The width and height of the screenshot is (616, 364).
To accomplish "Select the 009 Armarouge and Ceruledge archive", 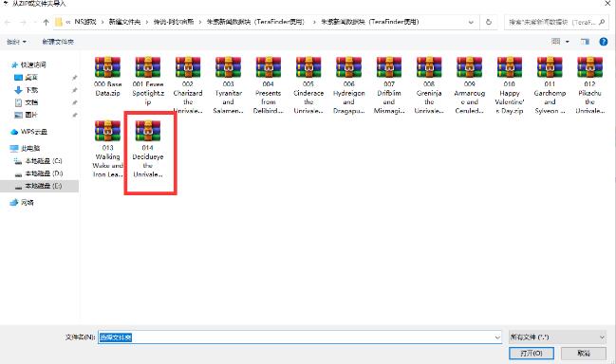I will pyautogui.click(x=470, y=84).
